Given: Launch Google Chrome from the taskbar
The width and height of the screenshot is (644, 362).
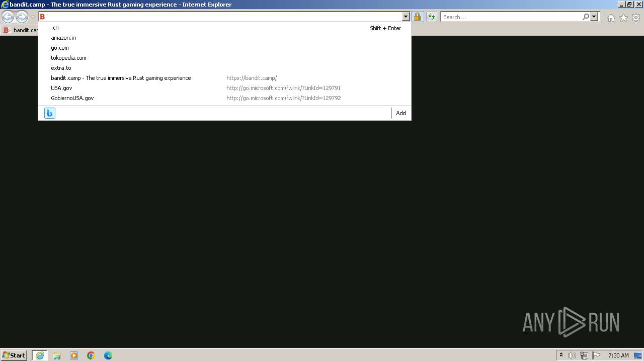Looking at the screenshot, I should [x=91, y=355].
